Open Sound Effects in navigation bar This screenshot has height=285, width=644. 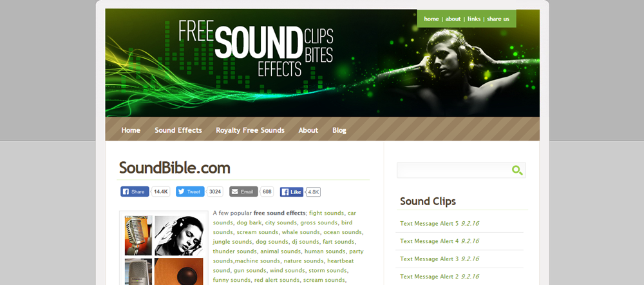click(x=178, y=130)
